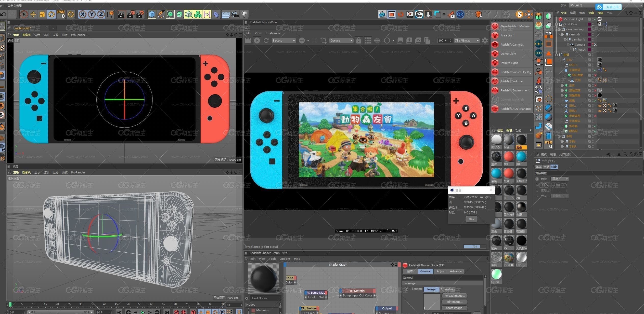The image size is (644, 314).
Task: Start the Redshift RenderView render play button
Action: click(257, 40)
